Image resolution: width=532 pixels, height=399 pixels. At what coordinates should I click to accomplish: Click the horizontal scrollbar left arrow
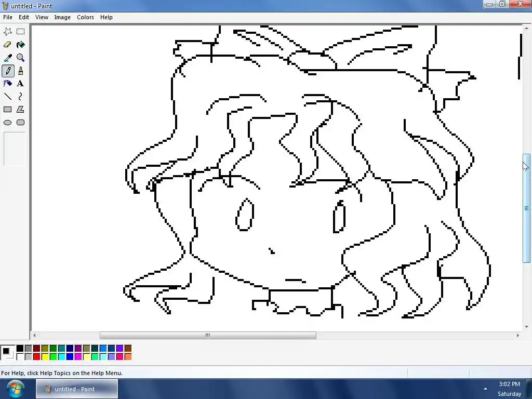tap(34, 336)
